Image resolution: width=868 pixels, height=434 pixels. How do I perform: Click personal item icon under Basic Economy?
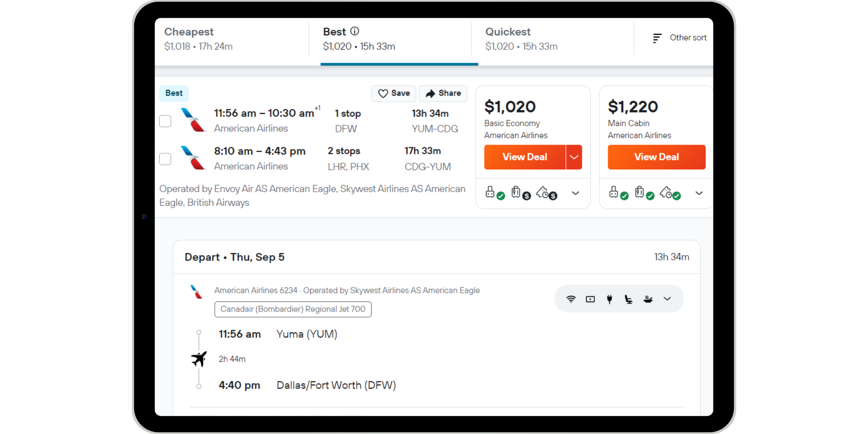point(495,193)
